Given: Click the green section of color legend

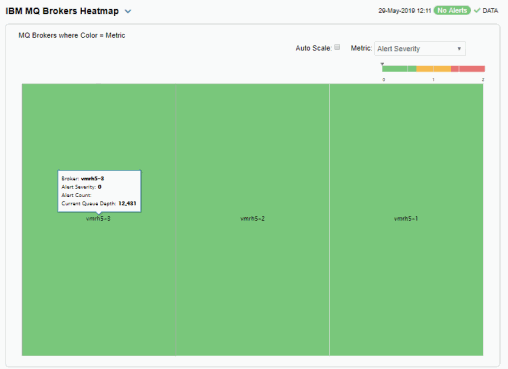Looking at the screenshot, I should tap(399, 69).
